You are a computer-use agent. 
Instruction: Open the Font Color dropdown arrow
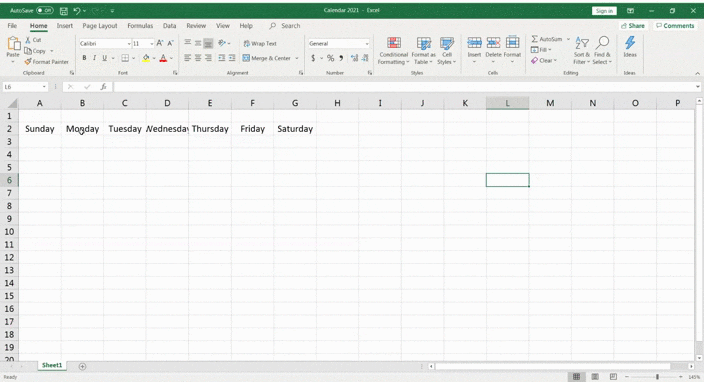pyautogui.click(x=171, y=58)
